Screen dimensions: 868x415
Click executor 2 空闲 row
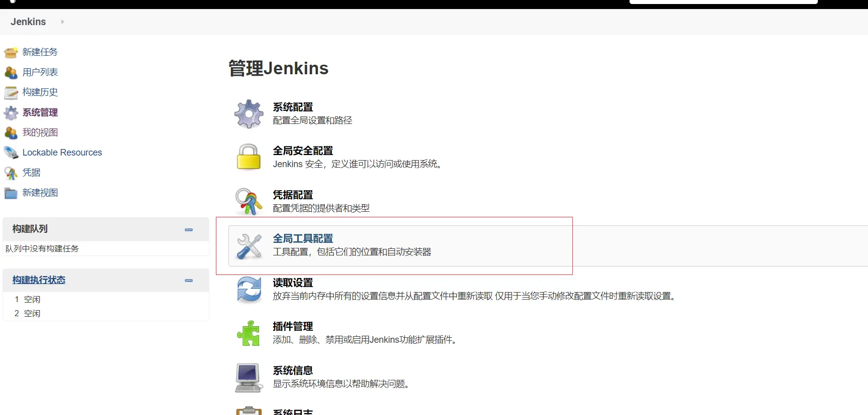(105, 313)
